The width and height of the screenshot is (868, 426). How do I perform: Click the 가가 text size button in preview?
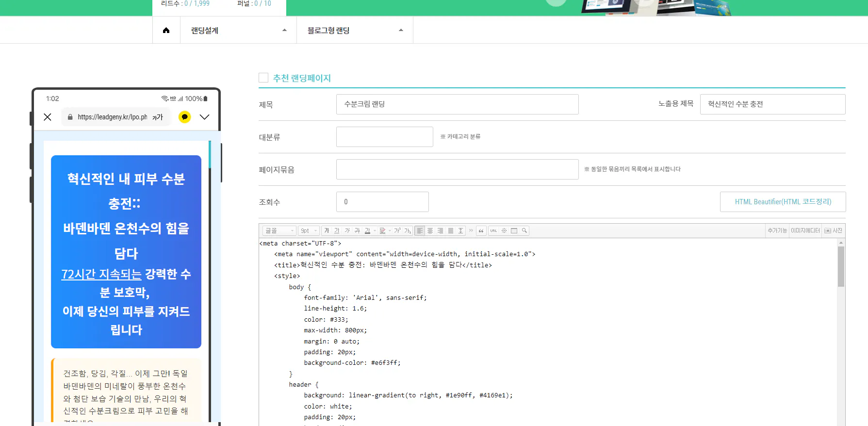point(158,117)
